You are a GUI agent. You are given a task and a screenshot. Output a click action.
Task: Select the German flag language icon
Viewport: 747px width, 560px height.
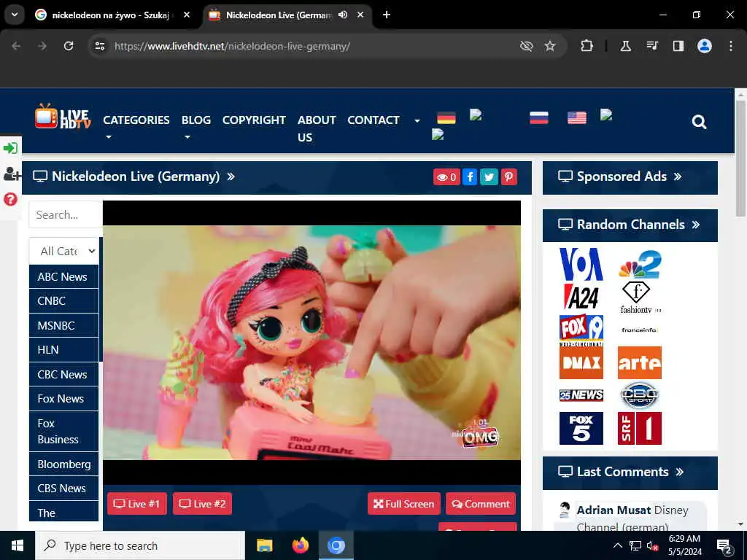(x=446, y=117)
